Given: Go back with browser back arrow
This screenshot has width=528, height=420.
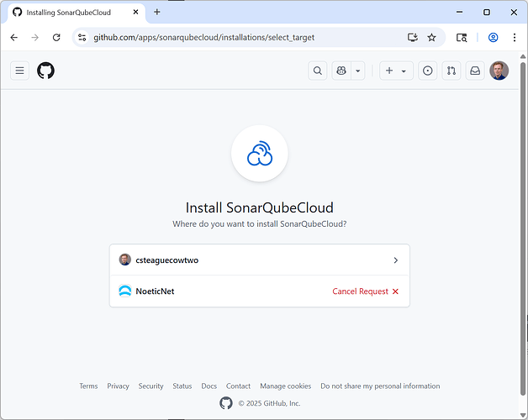Looking at the screenshot, I should point(13,37).
